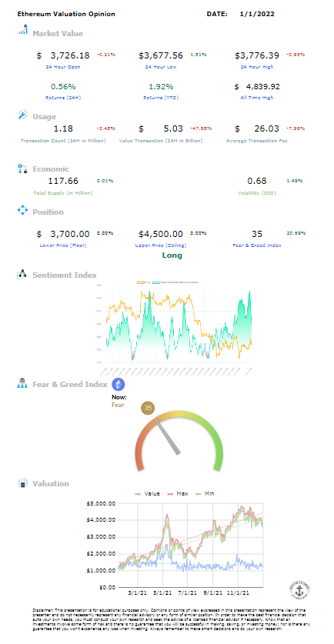Click the green Long position text
Image resolution: width=334 pixels, height=644 pixels.
coord(172,255)
